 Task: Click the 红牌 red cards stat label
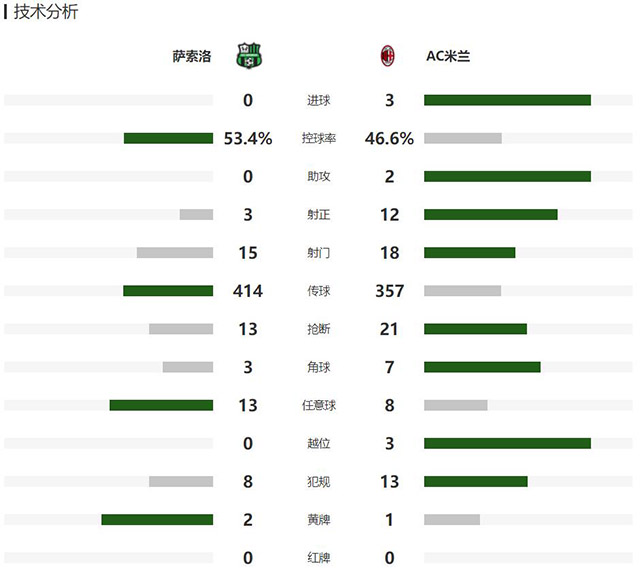pos(318,558)
